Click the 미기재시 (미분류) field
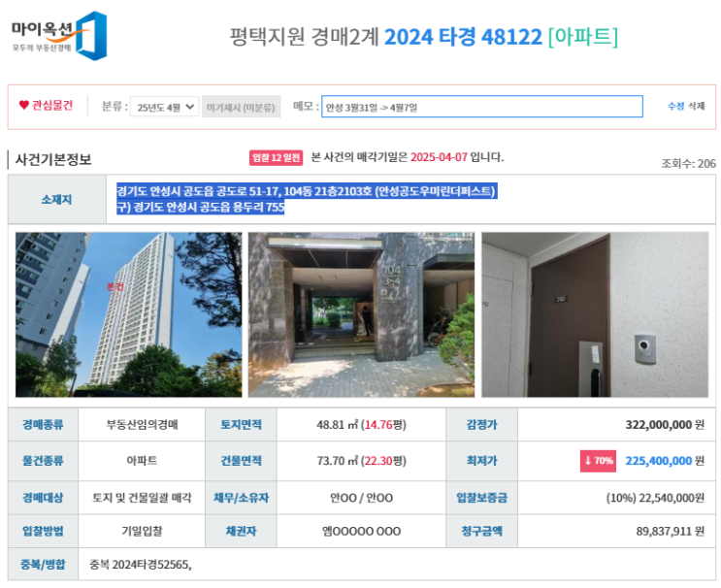The height and width of the screenshot is (588, 721). 242,107
